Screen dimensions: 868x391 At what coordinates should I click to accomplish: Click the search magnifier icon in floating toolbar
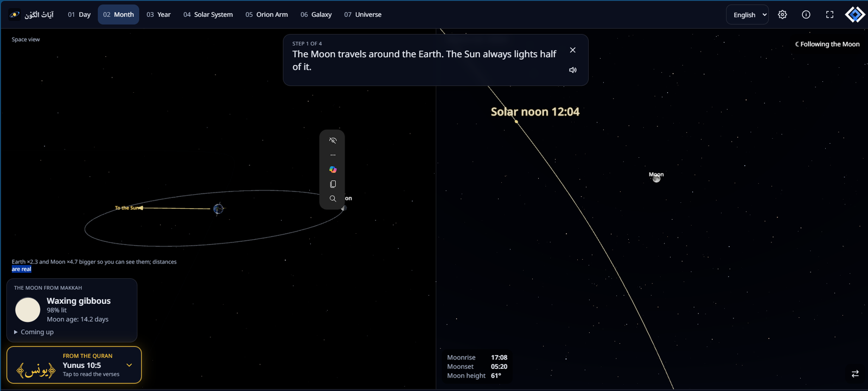pyautogui.click(x=333, y=199)
